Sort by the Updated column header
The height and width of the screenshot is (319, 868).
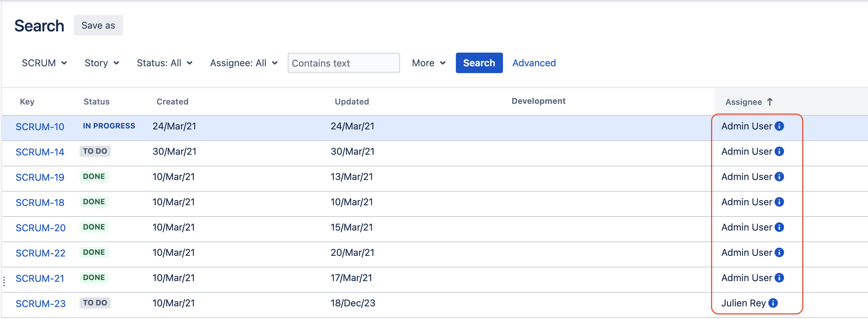tap(352, 102)
